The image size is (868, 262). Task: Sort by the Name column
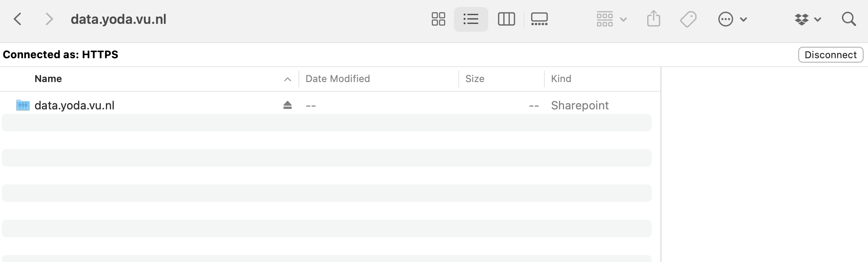[48, 79]
